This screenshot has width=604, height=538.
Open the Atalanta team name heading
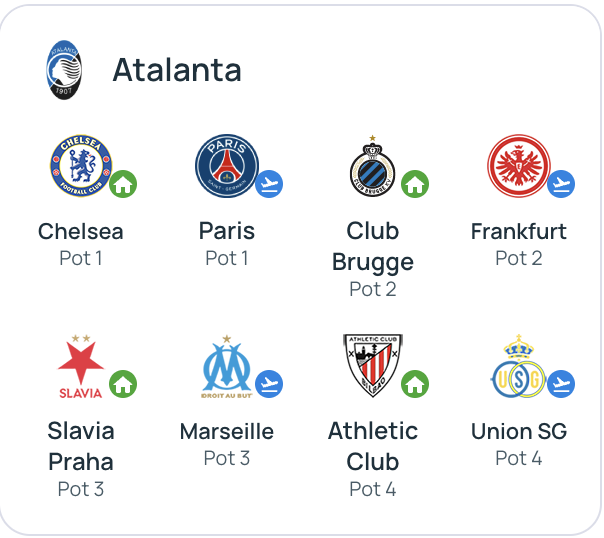tap(177, 70)
